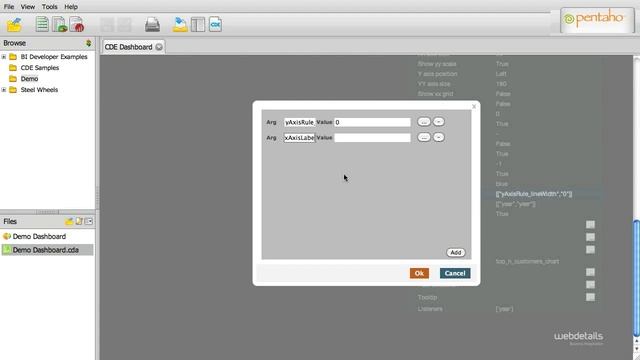Refresh the Browse panel
Image resolution: width=640 pixels, height=360 pixels.
point(89,43)
